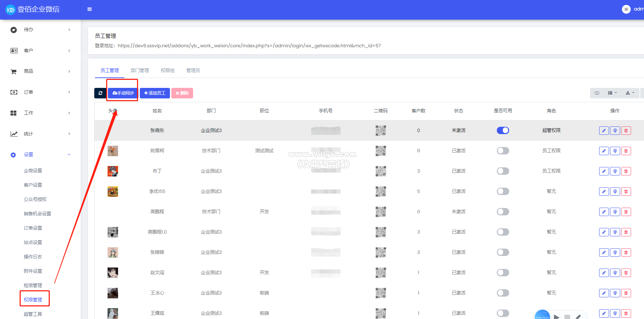Click avatar thumbnail of 李优155
644x319 pixels.
click(113, 192)
